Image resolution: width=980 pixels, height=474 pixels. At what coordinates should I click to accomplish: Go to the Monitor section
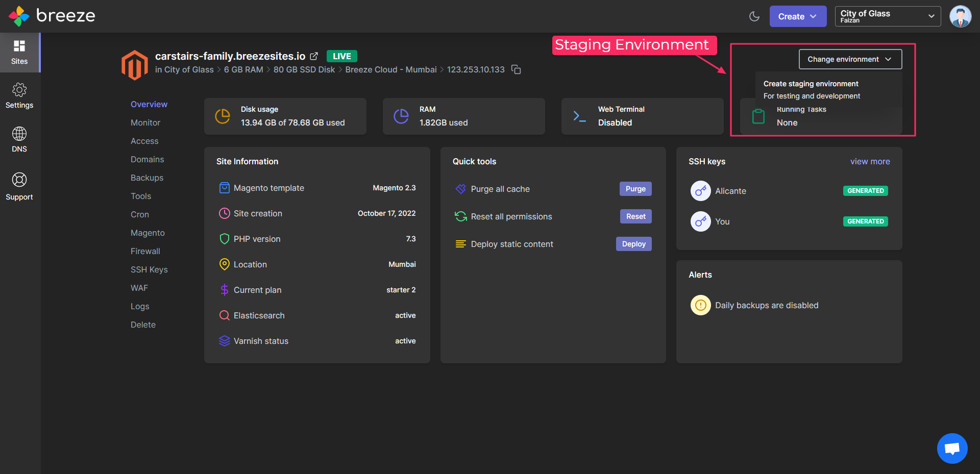coord(145,122)
